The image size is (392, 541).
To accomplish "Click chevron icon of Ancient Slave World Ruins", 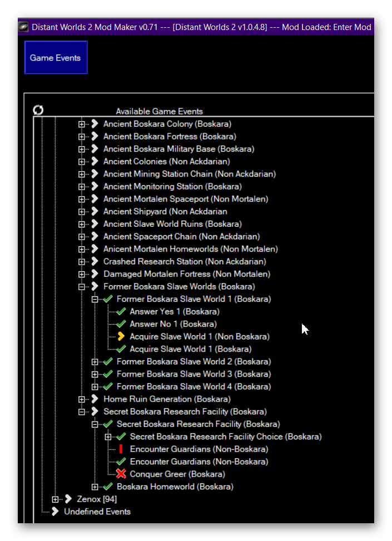I will click(95, 224).
